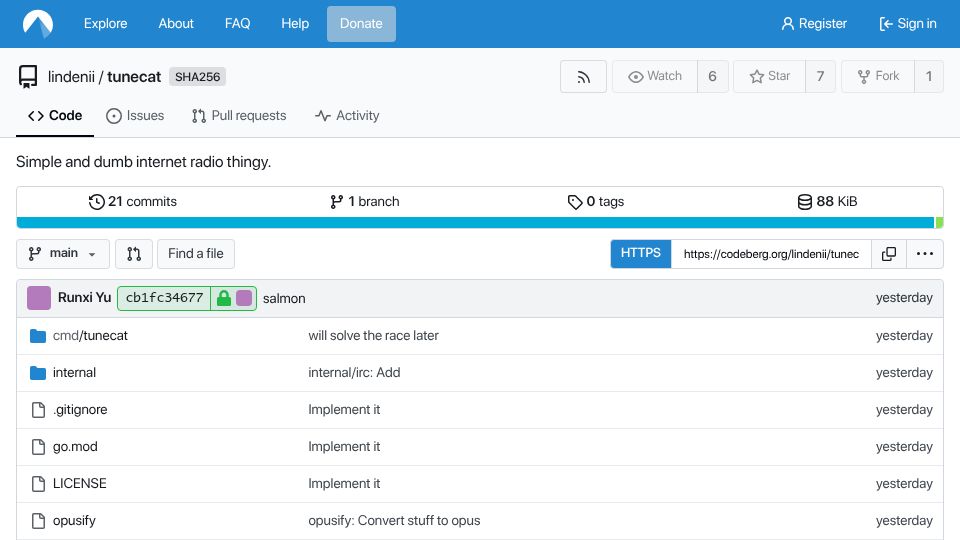
Task: Open the .gitignore file name
Action: (x=80, y=410)
